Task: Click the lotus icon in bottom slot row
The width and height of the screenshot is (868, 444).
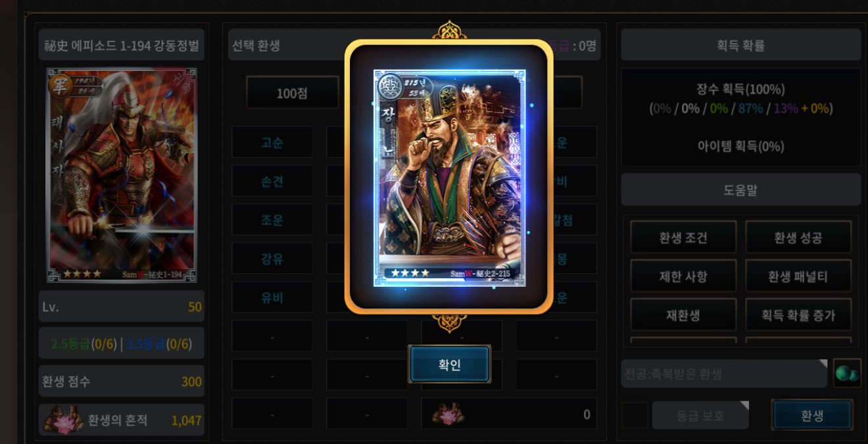Action: point(448,414)
